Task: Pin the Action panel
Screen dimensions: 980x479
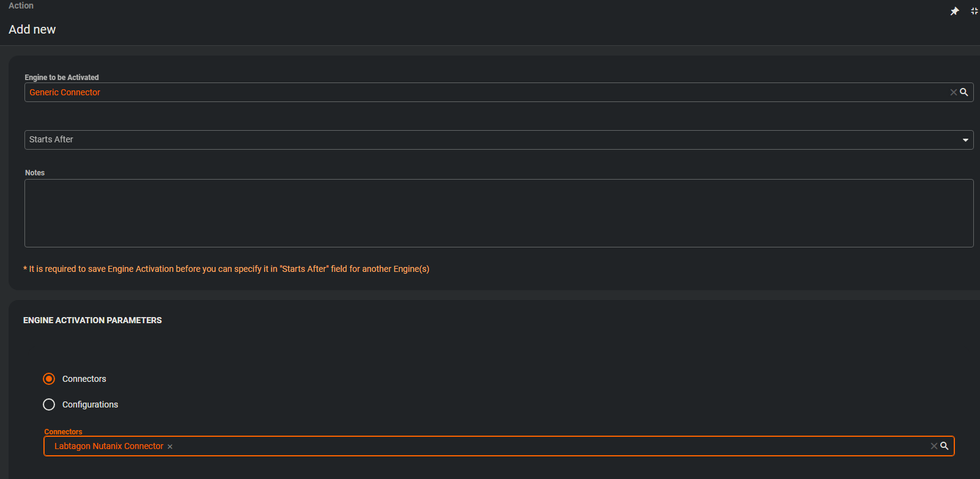Action: pyautogui.click(x=954, y=12)
